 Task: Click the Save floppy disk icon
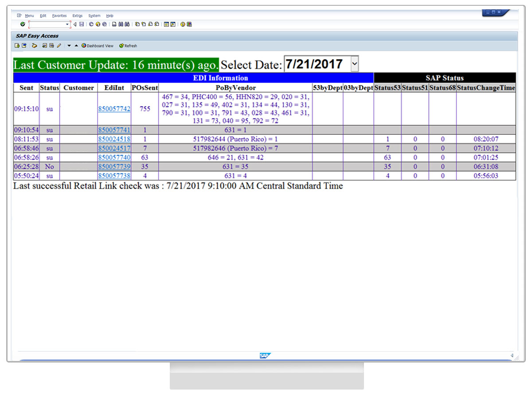tap(82, 24)
